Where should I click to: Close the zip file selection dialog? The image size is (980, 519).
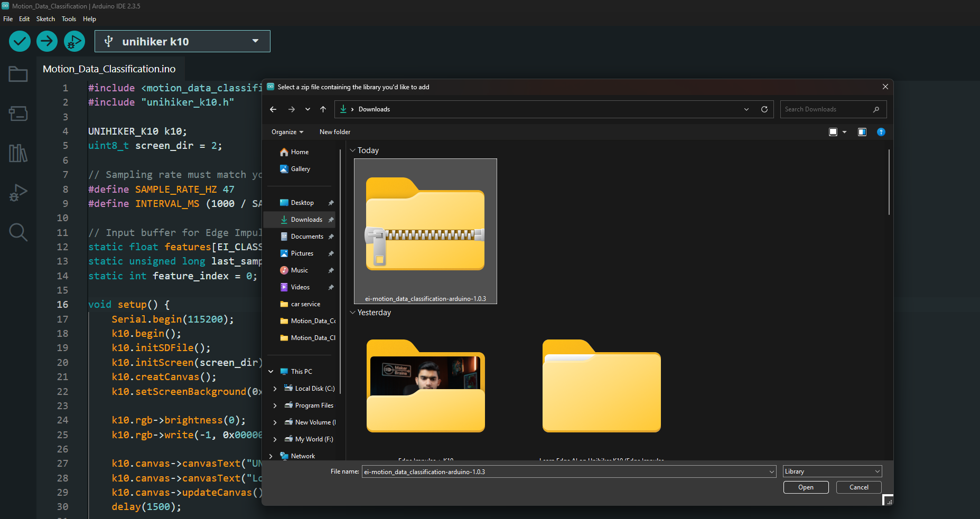(x=885, y=87)
